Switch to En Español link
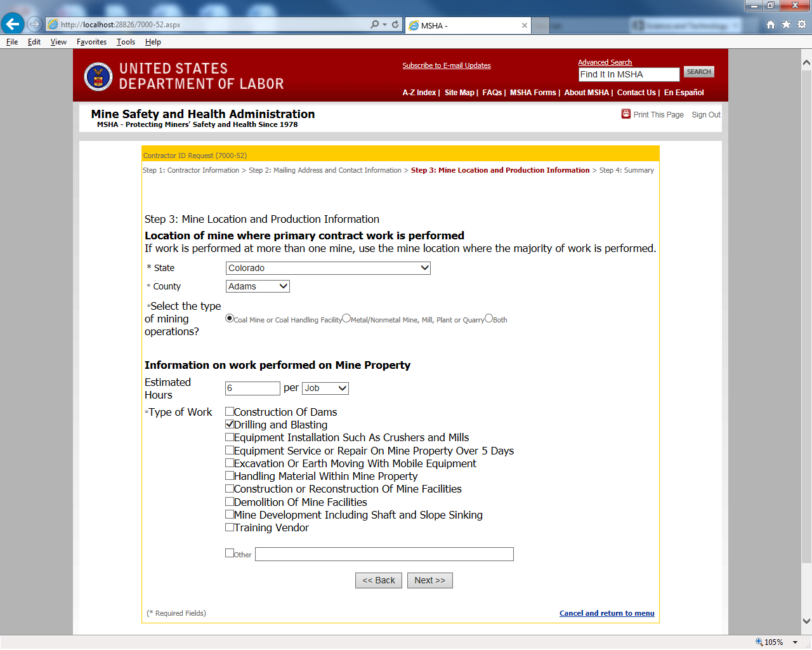812x650 pixels. pyautogui.click(x=684, y=93)
